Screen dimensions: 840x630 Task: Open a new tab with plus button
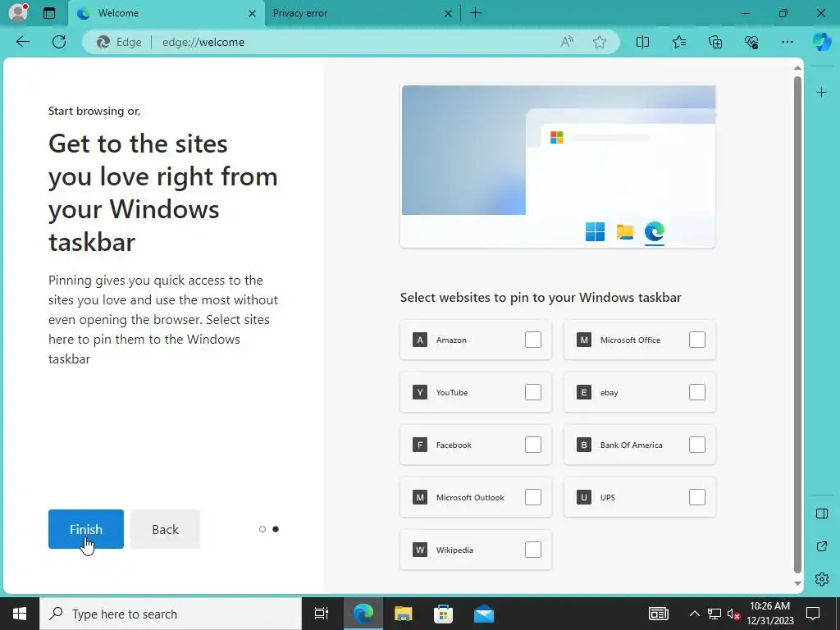tap(475, 13)
